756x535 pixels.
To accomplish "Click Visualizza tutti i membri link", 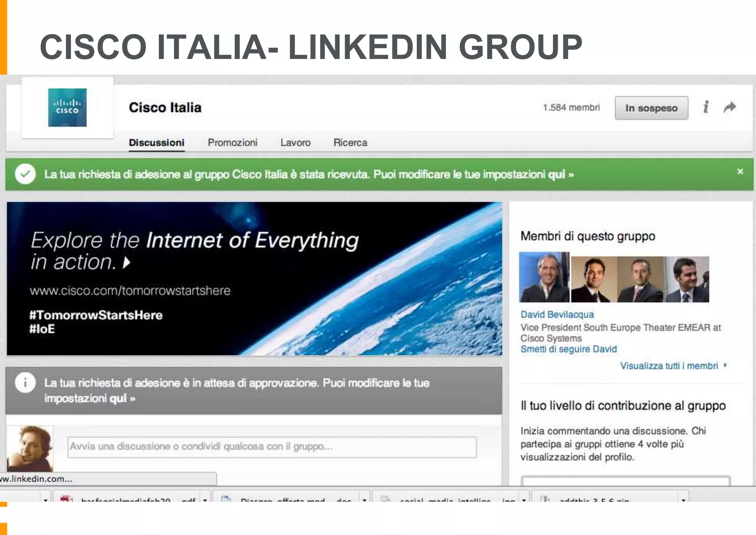I will pos(669,366).
